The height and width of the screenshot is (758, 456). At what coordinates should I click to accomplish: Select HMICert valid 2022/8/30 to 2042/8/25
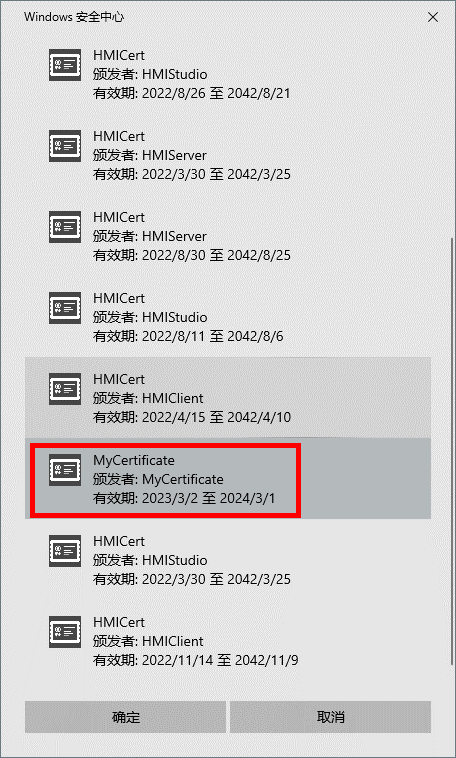[228, 236]
